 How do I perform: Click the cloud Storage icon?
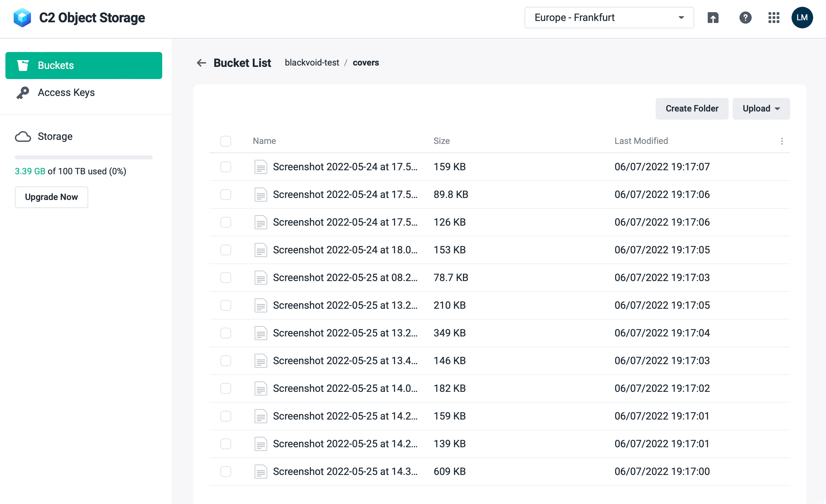23,136
